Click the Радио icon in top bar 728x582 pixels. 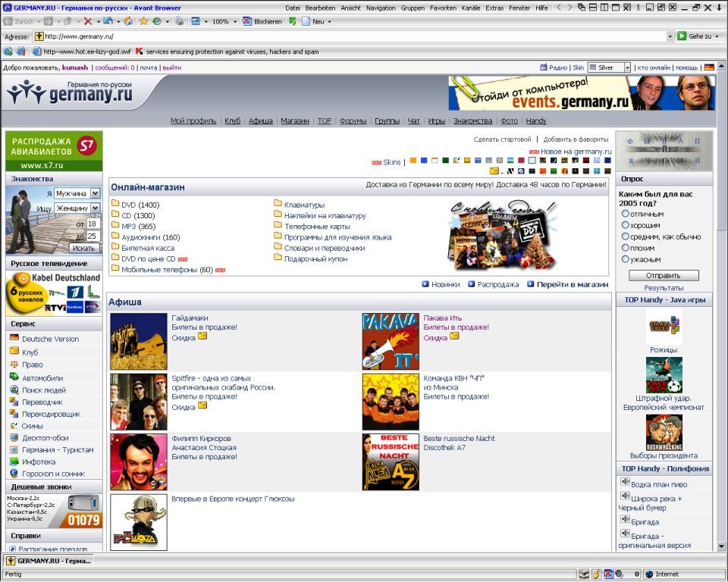(x=544, y=67)
